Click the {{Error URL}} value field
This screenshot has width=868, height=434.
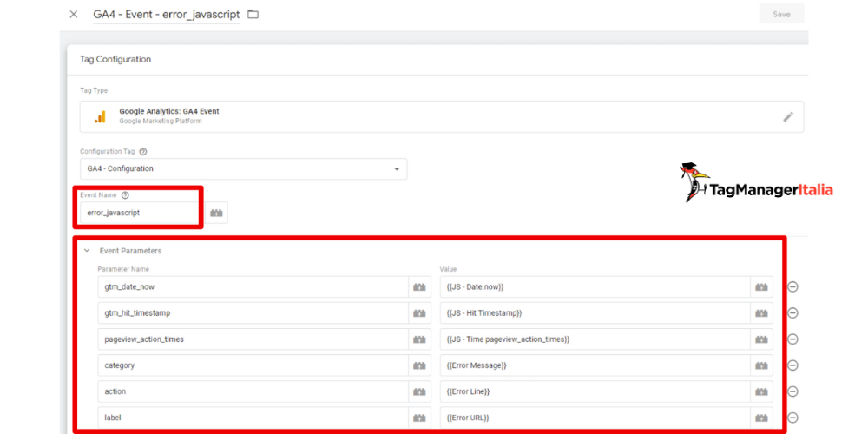[595, 418]
